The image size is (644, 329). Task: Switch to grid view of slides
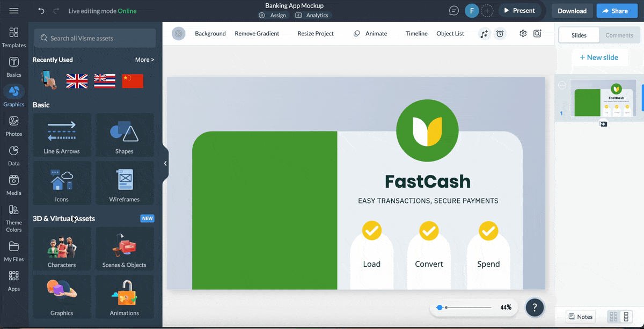613,317
